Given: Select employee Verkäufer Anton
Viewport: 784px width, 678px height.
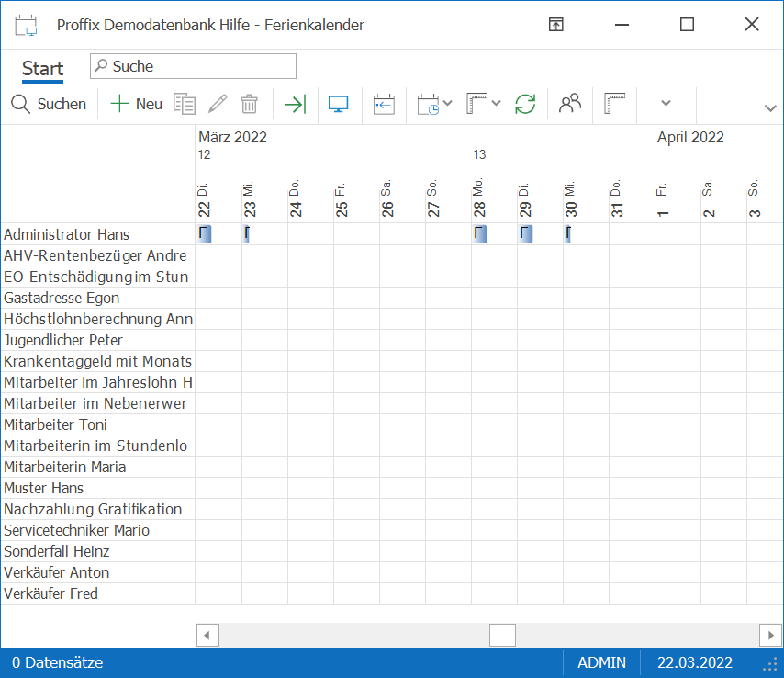Looking at the screenshot, I should click(97, 572).
